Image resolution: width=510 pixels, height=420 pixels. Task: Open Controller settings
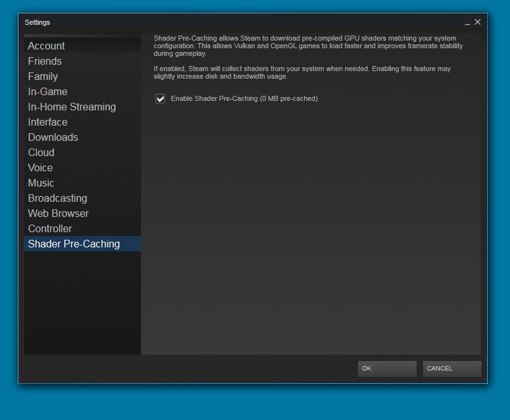click(x=50, y=228)
